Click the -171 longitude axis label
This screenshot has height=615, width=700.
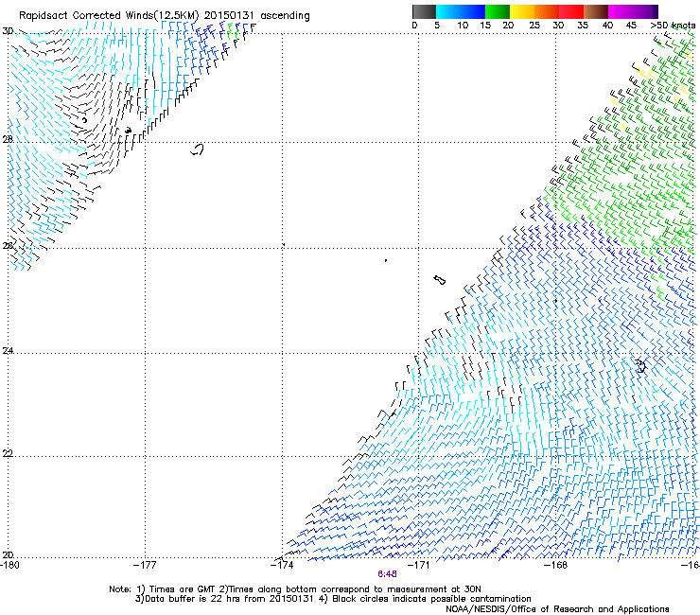(x=419, y=565)
